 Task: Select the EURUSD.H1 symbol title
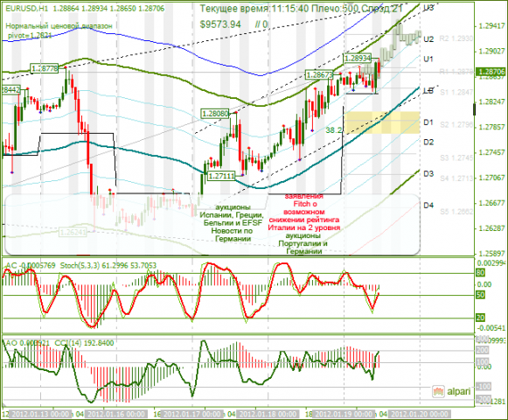click(x=26, y=9)
